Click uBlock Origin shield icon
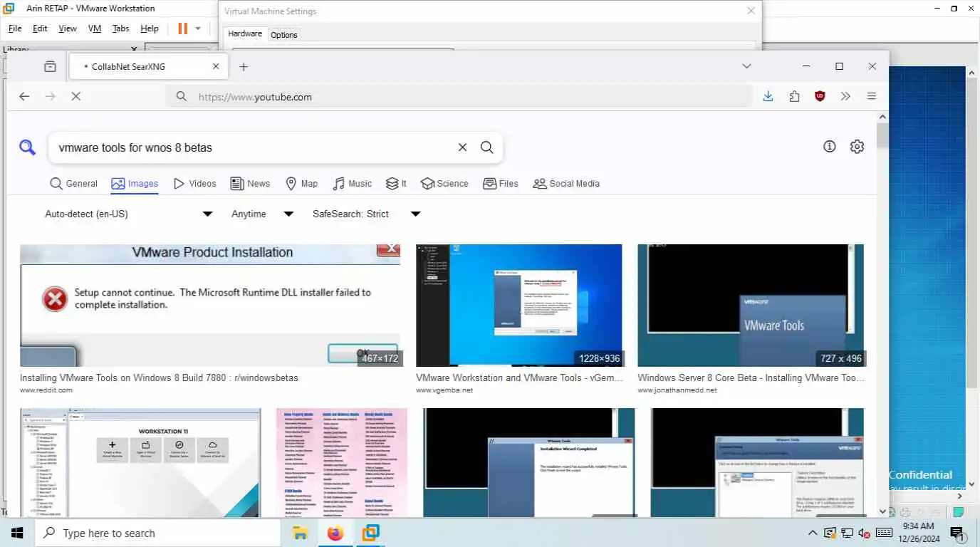The height and width of the screenshot is (547, 980). pos(820,96)
